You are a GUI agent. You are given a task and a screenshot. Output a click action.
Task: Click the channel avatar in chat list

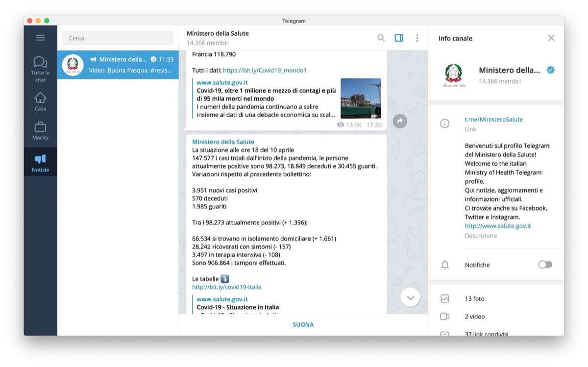coord(73,65)
